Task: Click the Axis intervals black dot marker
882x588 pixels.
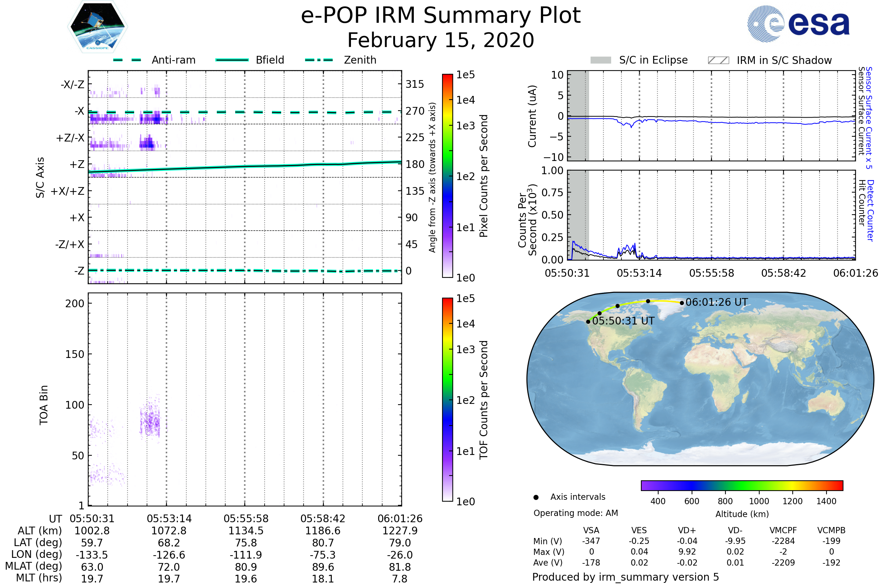Action: (536, 498)
